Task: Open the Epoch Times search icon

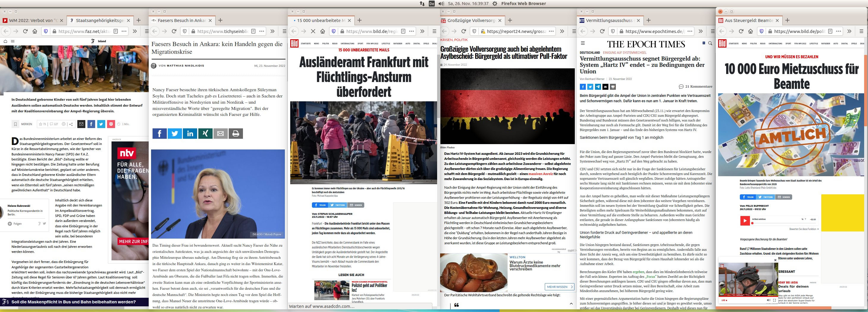Action: [710, 43]
